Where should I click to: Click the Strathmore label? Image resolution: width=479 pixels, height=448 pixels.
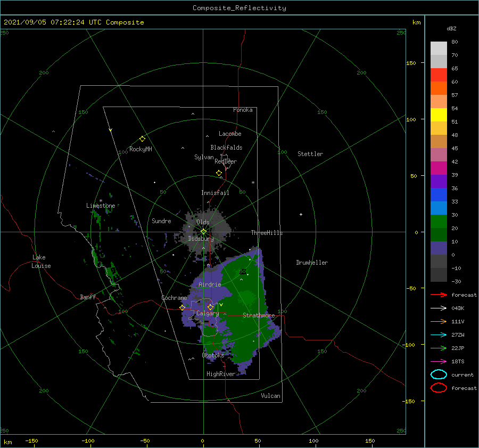pos(259,315)
